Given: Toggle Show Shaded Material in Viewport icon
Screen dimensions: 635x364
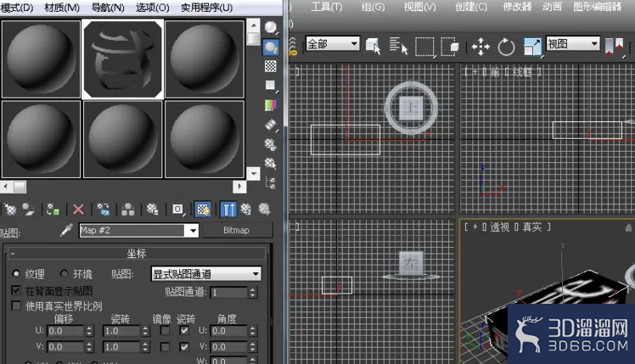Looking at the screenshot, I should coord(203,209).
